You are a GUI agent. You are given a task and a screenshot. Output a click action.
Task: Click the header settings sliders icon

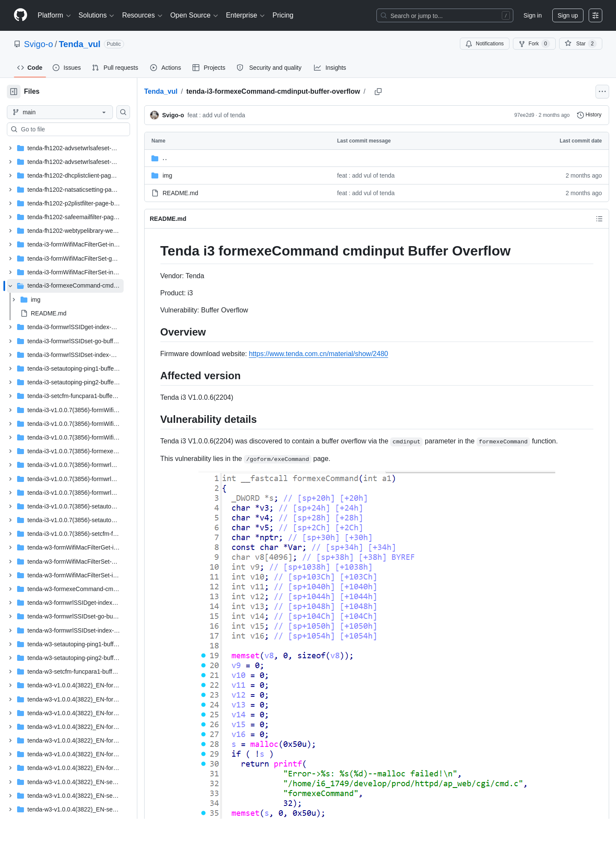coord(595,15)
